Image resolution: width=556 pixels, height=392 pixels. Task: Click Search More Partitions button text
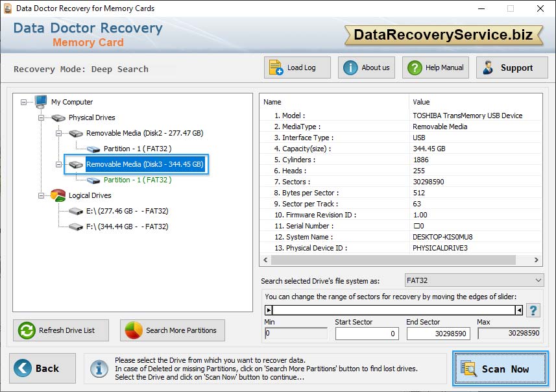pos(181,330)
